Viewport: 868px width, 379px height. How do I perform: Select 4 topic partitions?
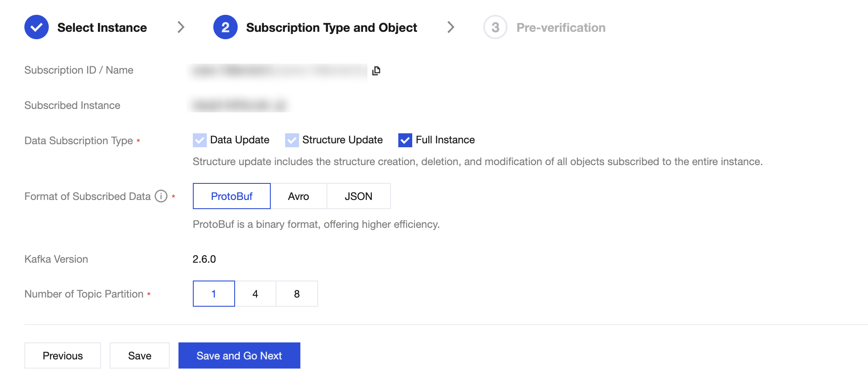coord(256,294)
